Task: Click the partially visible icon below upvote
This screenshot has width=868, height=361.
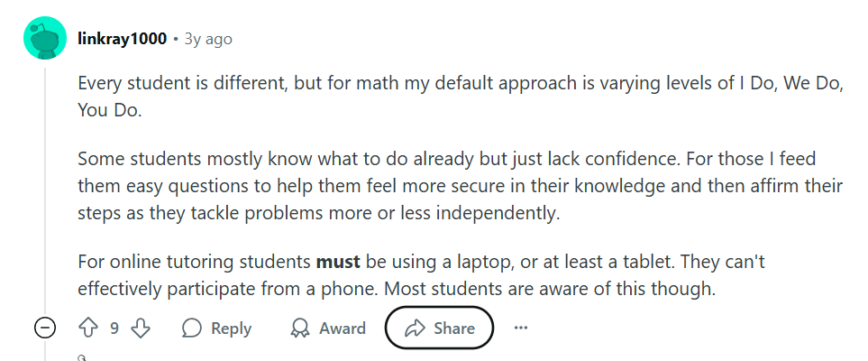Action: [82, 357]
